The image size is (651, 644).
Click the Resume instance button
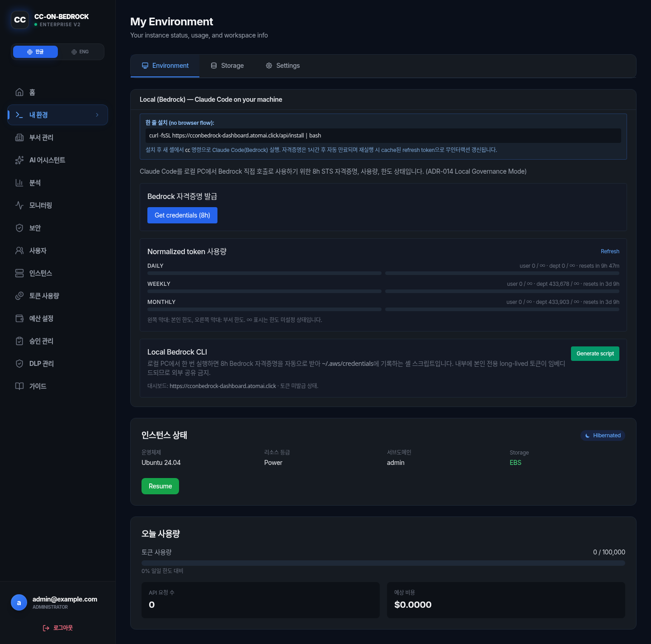pyautogui.click(x=160, y=486)
